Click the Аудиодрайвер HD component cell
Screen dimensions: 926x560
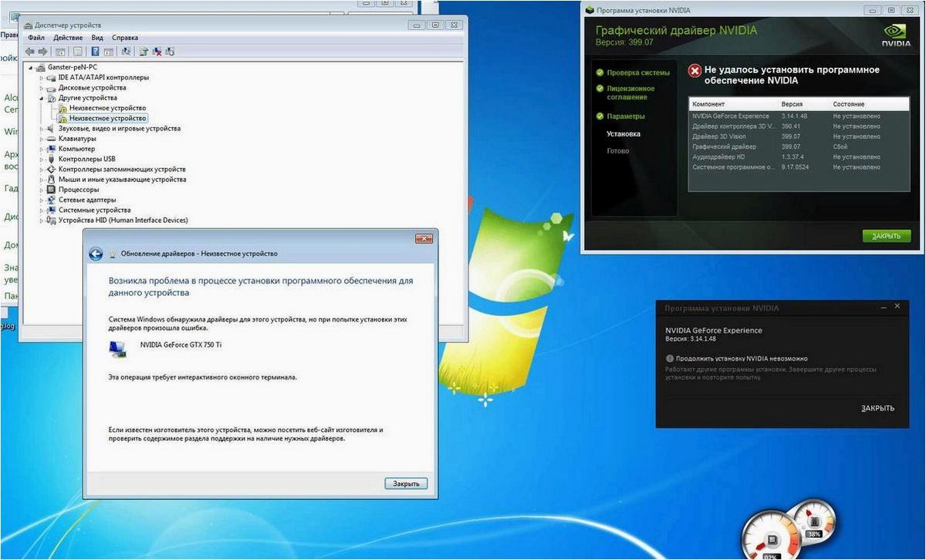pos(718,157)
